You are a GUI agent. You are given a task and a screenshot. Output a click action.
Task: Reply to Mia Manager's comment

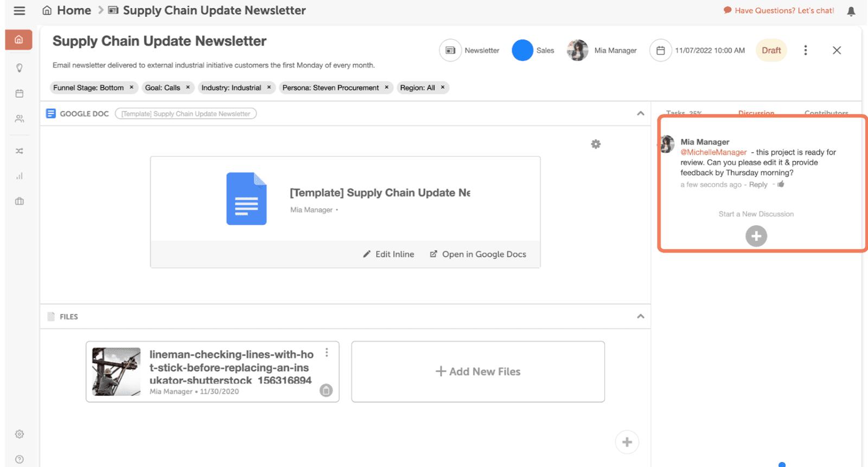pos(758,185)
